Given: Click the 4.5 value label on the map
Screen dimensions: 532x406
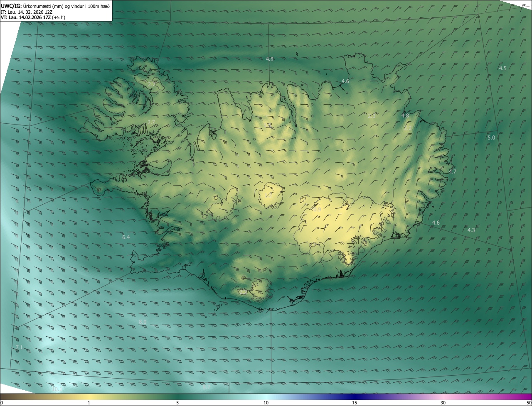Looking at the screenshot, I should (x=502, y=68).
